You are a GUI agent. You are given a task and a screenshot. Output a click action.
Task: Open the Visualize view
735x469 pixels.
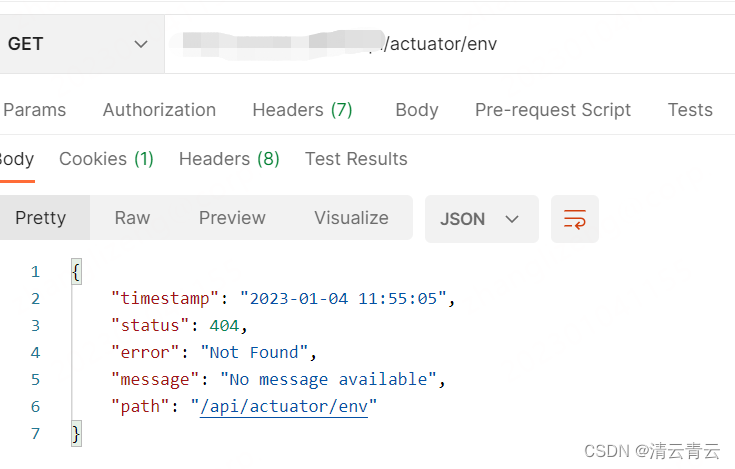351,218
